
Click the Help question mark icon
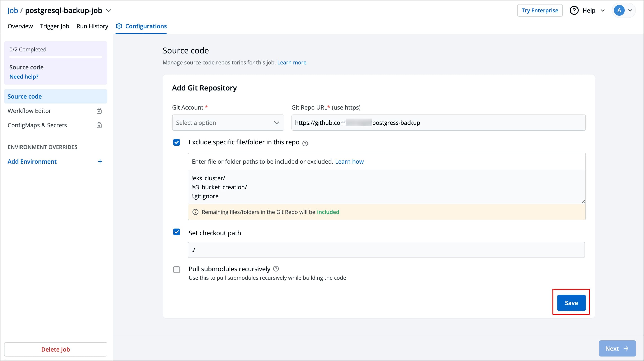574,11
